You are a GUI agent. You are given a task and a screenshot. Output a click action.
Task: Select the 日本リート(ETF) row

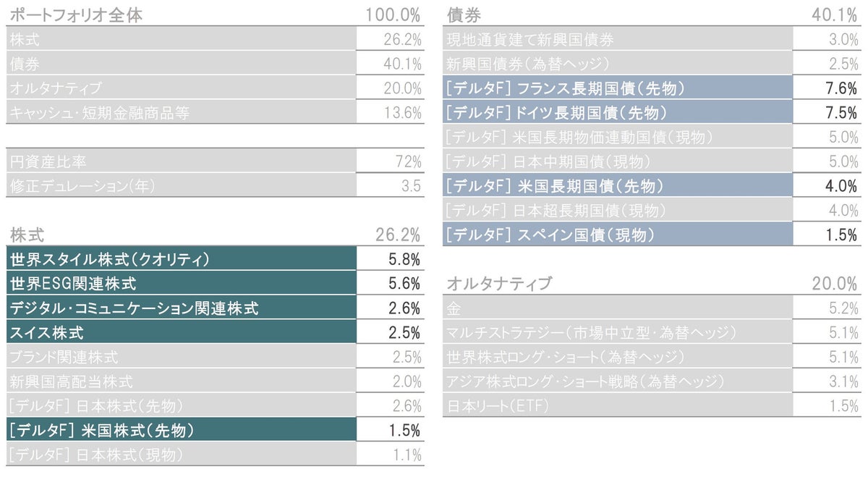498,406
